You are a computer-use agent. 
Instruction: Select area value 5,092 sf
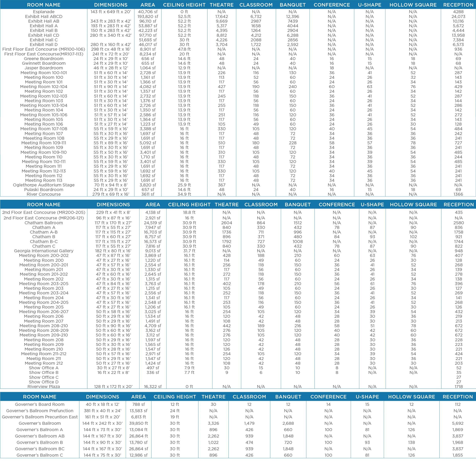(148, 143)
